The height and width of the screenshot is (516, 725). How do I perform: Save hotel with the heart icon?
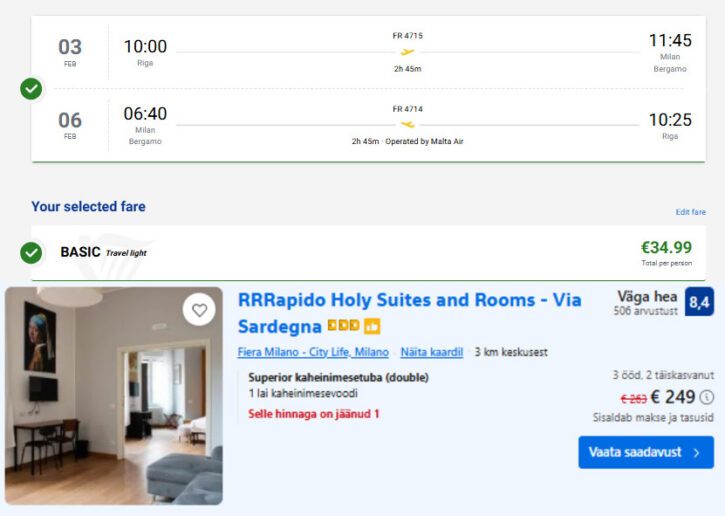(x=200, y=311)
